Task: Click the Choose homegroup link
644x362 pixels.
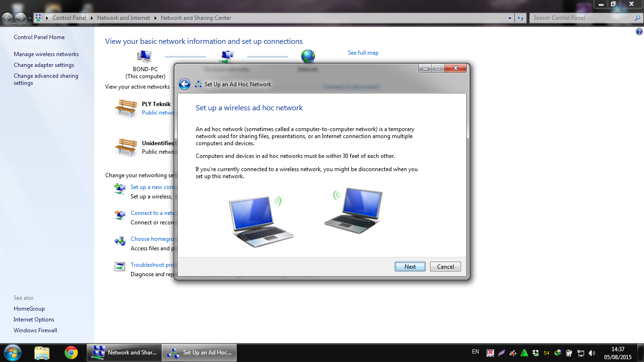Action: click(x=152, y=239)
